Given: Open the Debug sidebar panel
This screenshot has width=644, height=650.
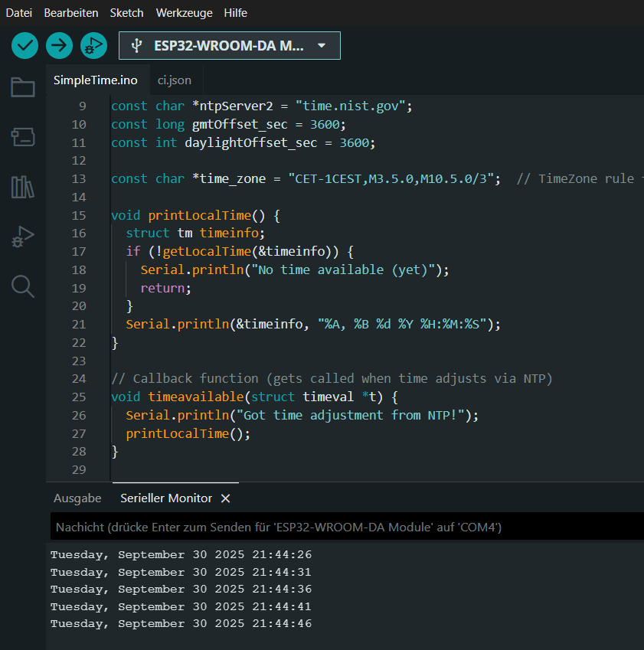Looking at the screenshot, I should tap(22, 237).
